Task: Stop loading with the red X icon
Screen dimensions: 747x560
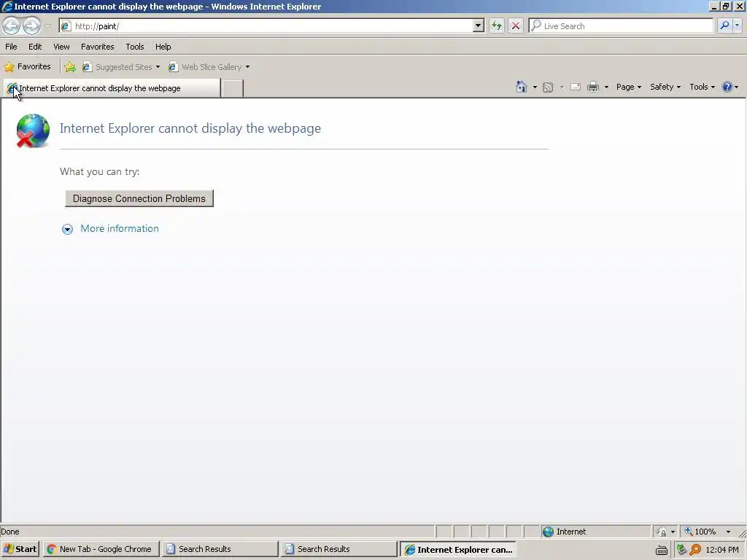Action: tap(516, 26)
